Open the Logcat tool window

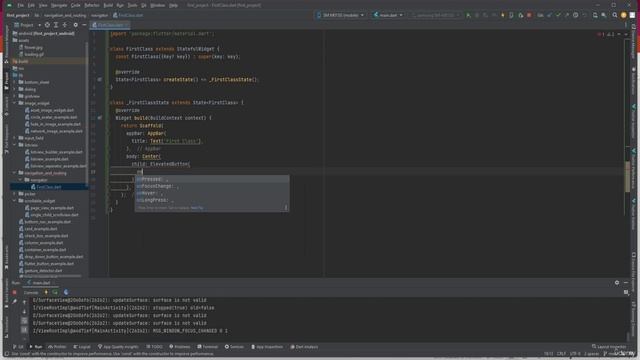pyautogui.click(x=82, y=347)
